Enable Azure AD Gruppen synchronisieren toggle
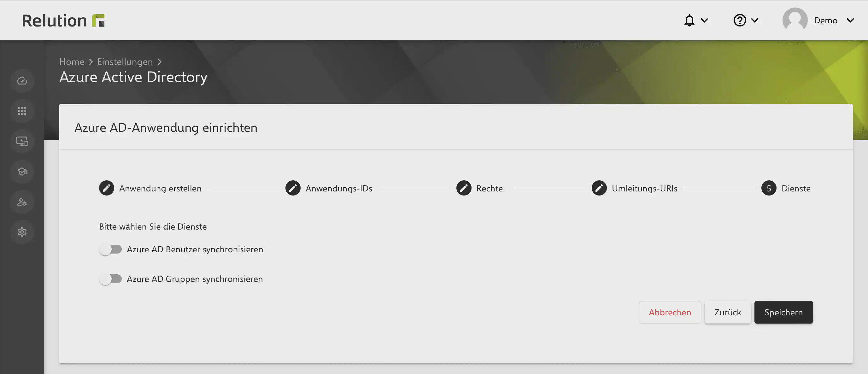The width and height of the screenshot is (868, 374). coord(110,279)
